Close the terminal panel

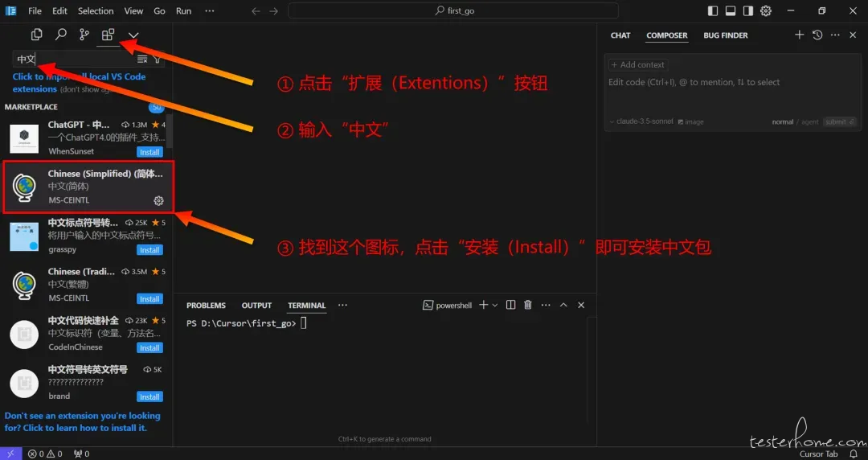(x=581, y=305)
